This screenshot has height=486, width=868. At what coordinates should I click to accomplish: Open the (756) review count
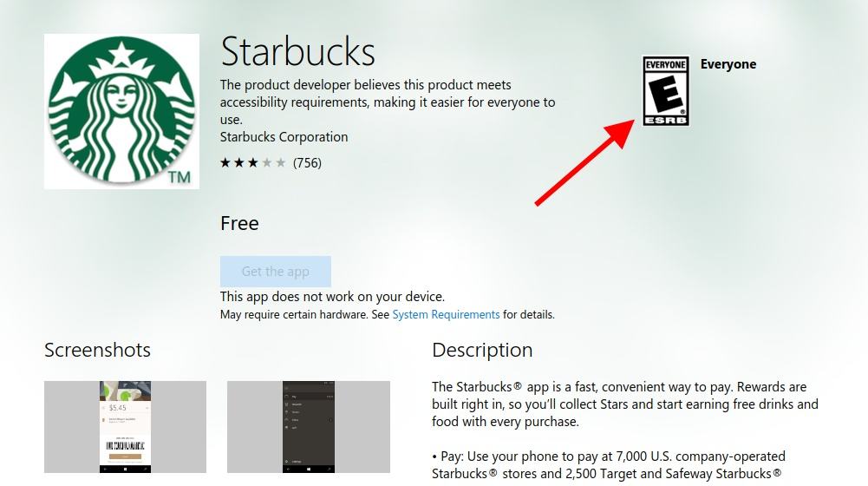click(x=307, y=163)
